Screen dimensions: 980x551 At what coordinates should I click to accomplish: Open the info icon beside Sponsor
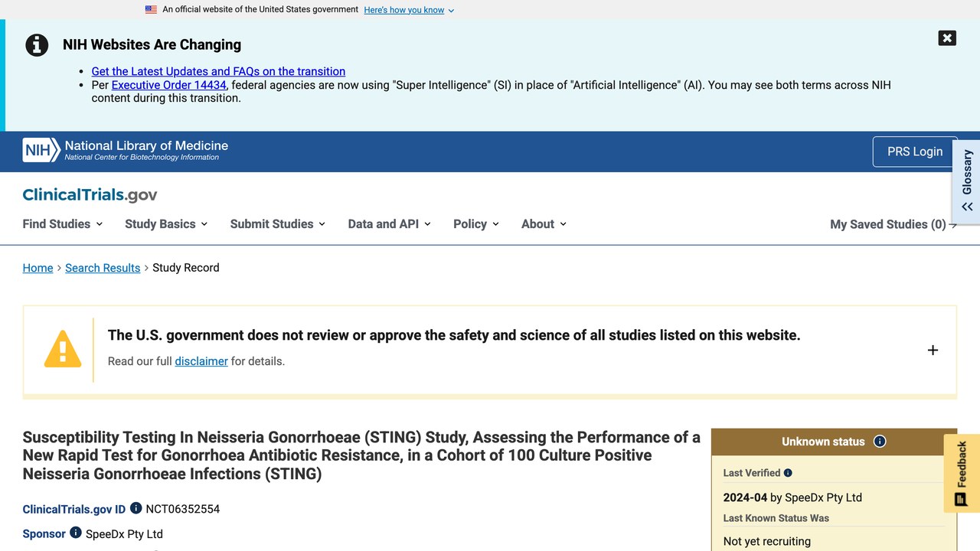[x=76, y=532]
